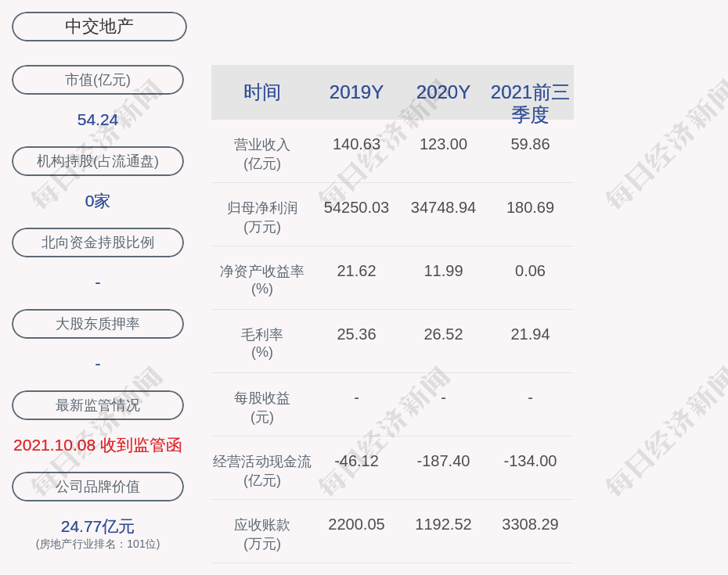Click the 净资产收益率(%) row label
The height and width of the screenshot is (575, 728).
262,280
